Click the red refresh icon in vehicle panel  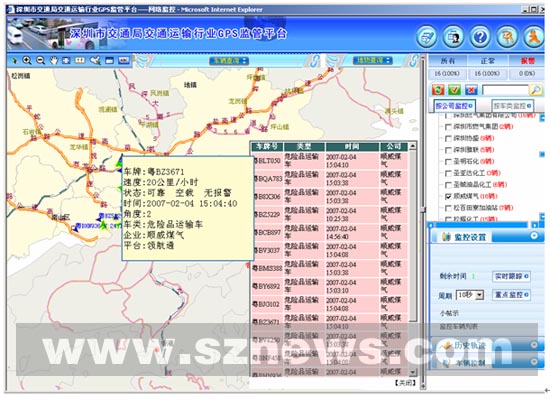[x=438, y=90]
